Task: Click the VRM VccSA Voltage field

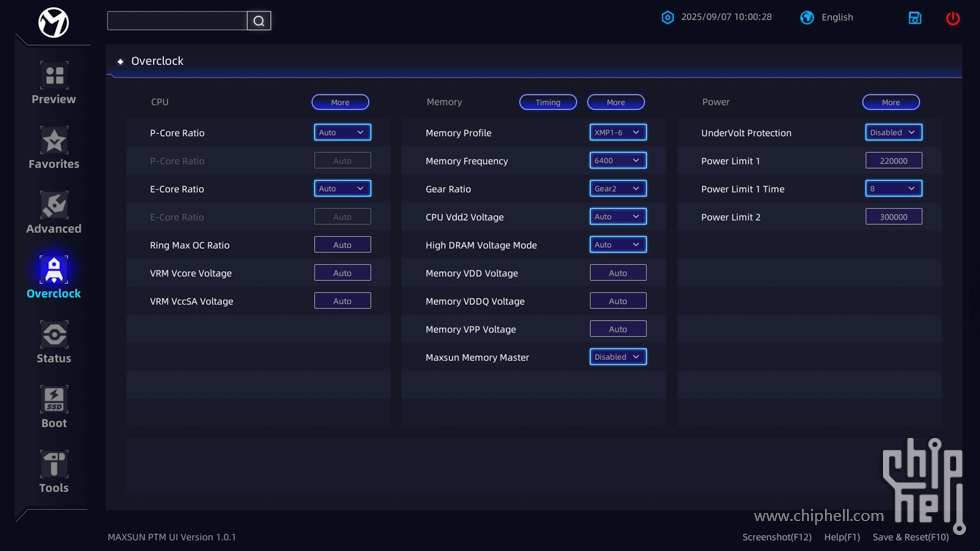Action: point(342,301)
